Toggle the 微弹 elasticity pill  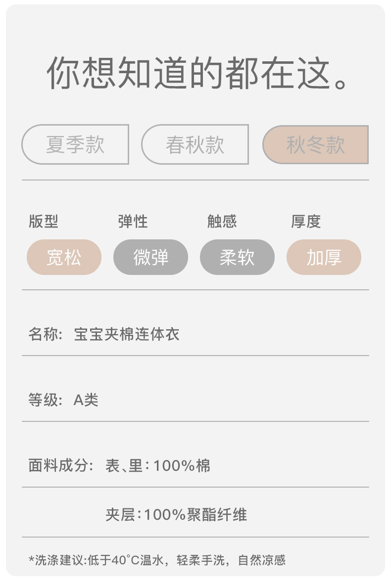(x=150, y=257)
